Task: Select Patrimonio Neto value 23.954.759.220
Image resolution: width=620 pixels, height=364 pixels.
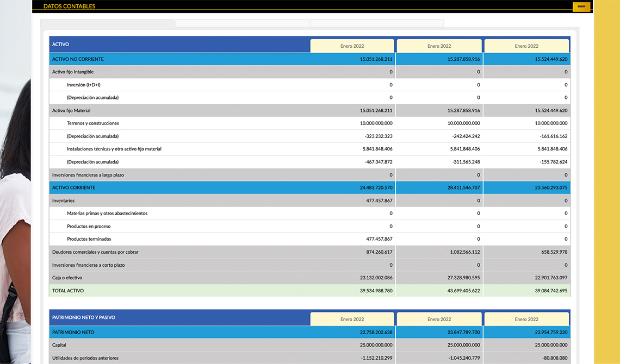Action: pos(551,332)
